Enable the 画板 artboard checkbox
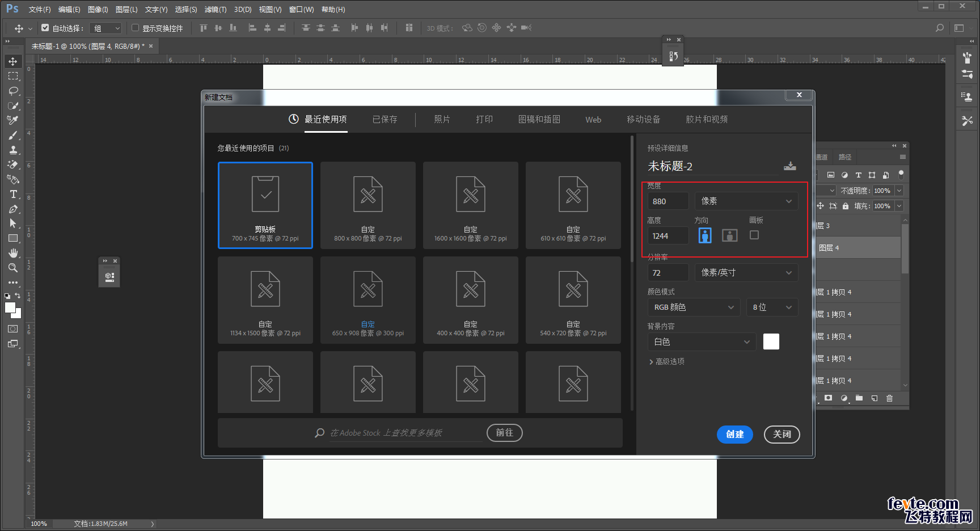980x531 pixels. coord(754,235)
